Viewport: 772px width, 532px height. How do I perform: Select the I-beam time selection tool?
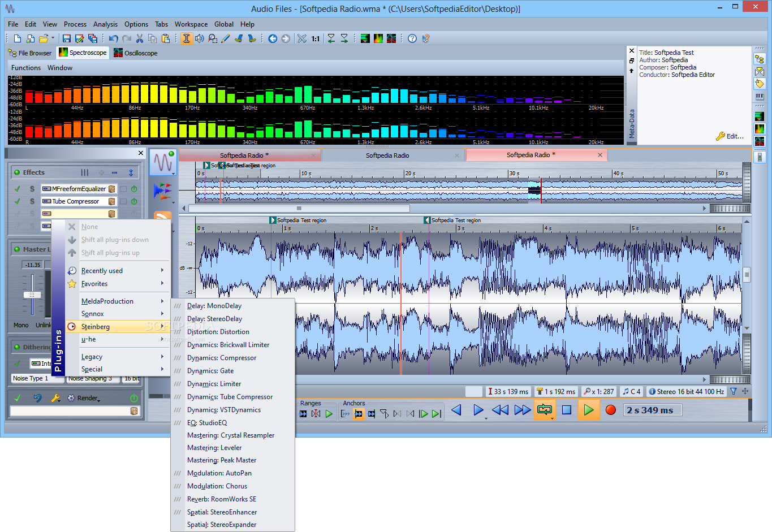[186, 38]
